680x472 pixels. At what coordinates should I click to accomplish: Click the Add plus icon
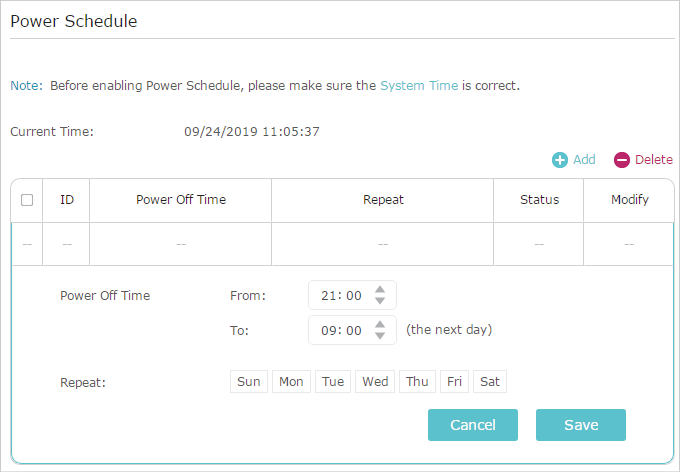click(x=559, y=160)
